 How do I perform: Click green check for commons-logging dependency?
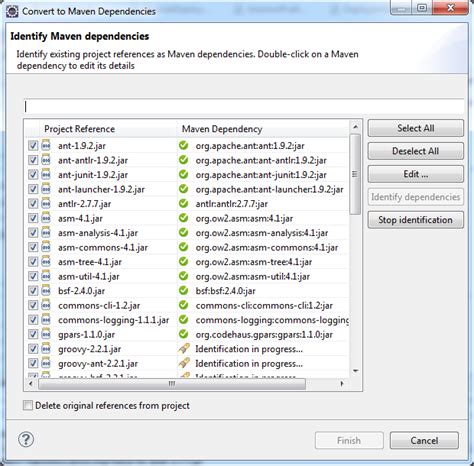coord(183,319)
